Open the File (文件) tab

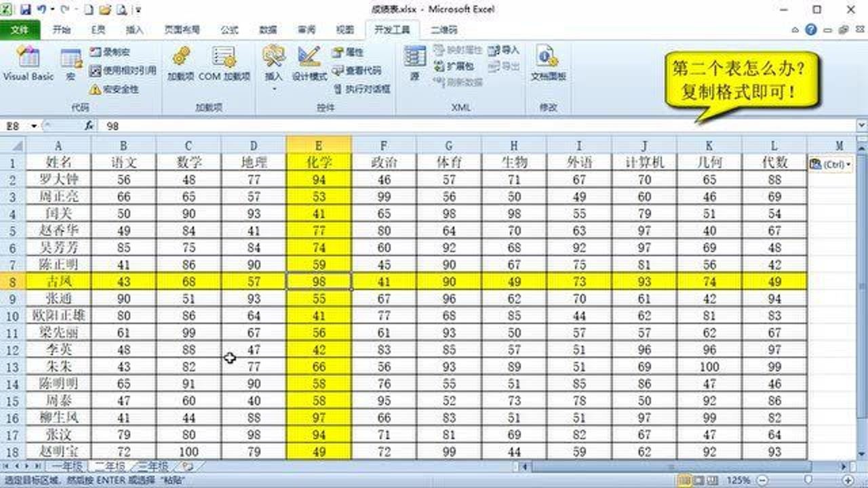tap(20, 30)
